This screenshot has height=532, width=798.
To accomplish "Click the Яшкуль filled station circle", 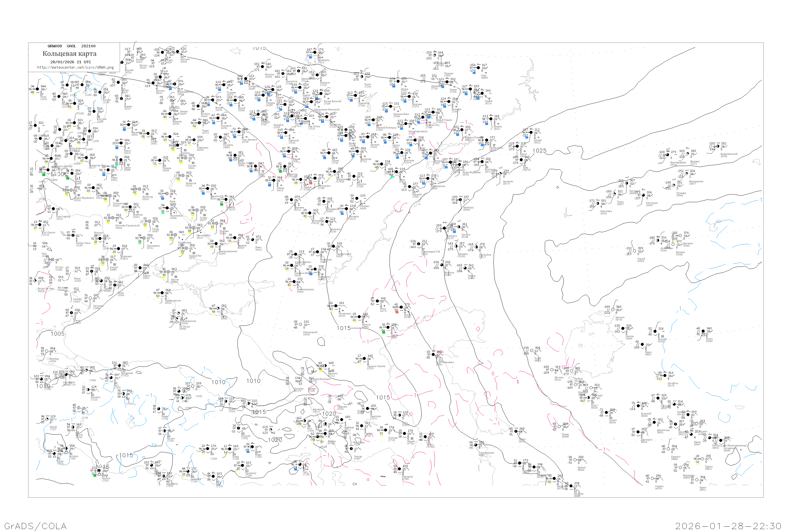I will coord(360,317).
